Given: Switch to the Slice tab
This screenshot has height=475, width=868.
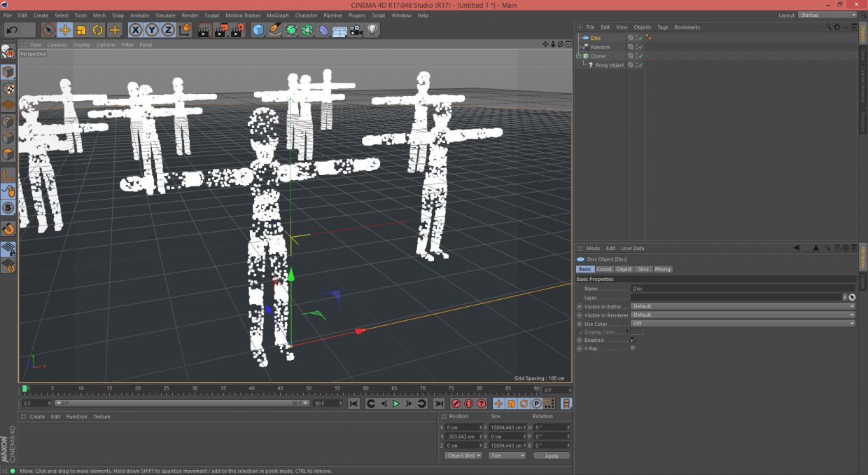Looking at the screenshot, I should coord(643,269).
